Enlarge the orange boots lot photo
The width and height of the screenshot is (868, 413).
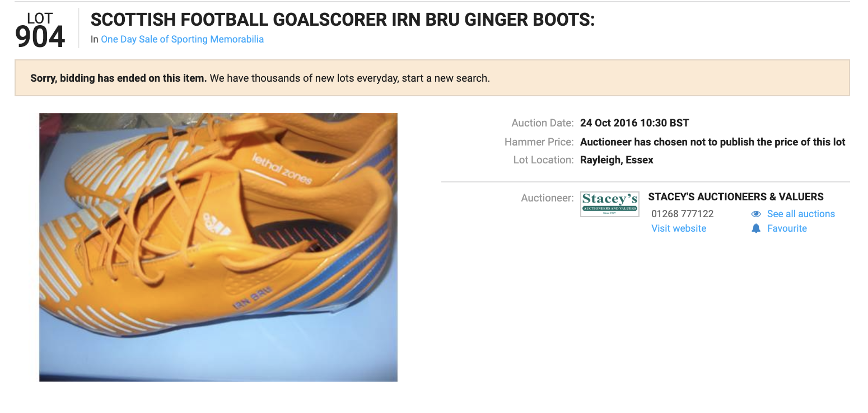coord(218,247)
